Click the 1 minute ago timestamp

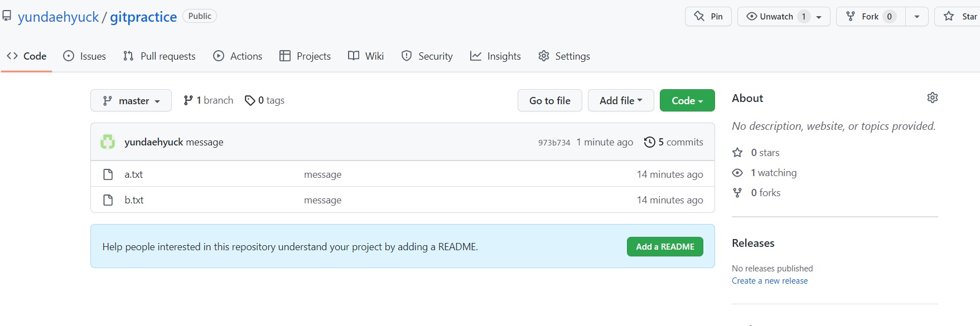(605, 142)
